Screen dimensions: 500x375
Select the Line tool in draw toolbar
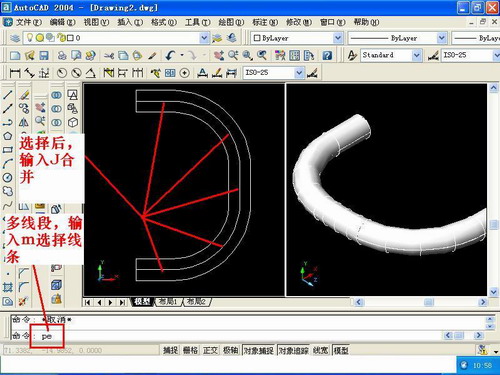[x=8, y=95]
